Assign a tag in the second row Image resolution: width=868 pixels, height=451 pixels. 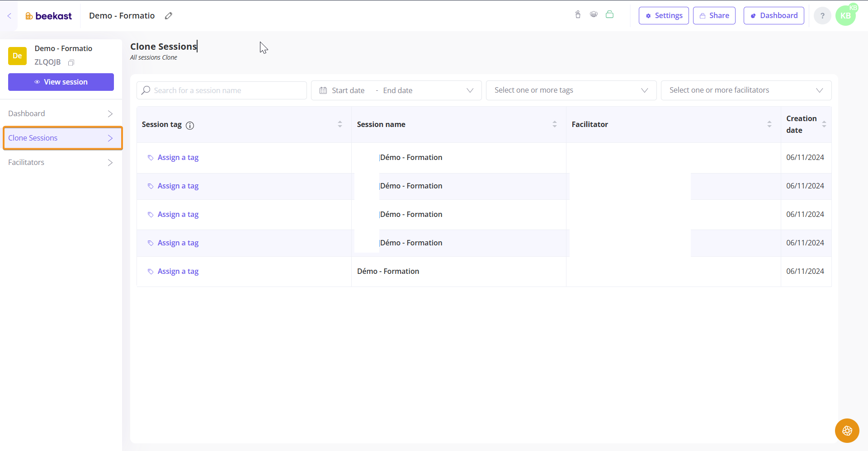click(178, 186)
